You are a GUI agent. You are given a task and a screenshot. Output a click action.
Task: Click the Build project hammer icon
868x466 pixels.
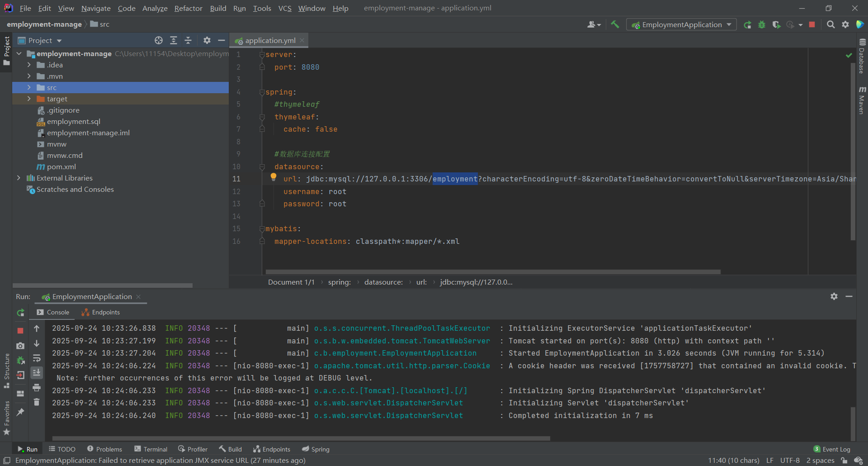point(615,24)
